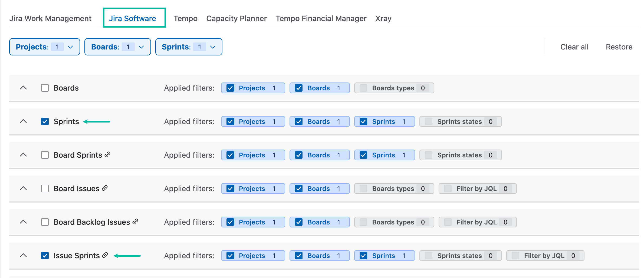Toggle Boards filter in Board Sprints row

pyautogui.click(x=320, y=155)
